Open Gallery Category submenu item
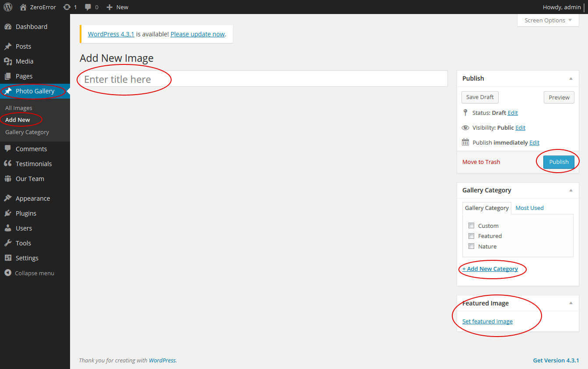588x369 pixels. click(27, 132)
